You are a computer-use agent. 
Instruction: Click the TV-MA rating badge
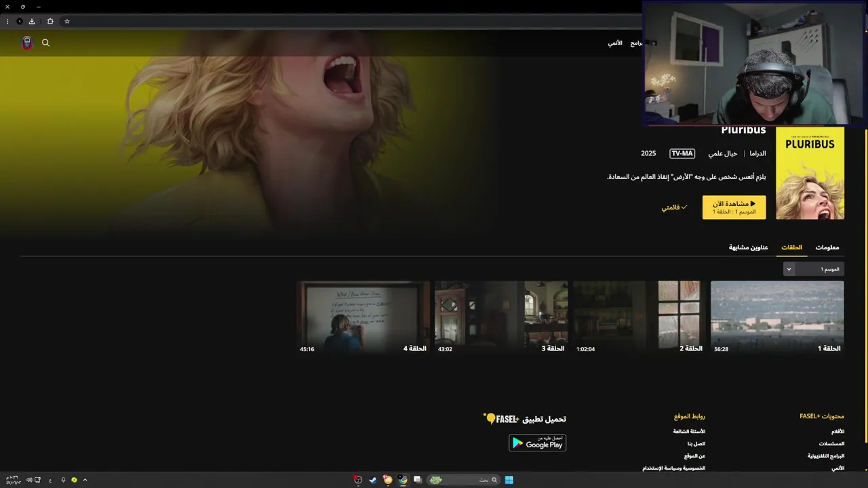682,154
